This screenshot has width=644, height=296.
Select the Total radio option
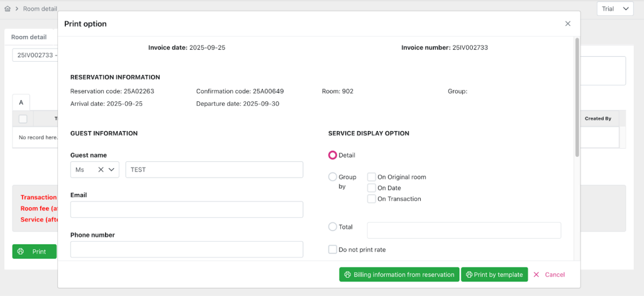pos(333,227)
